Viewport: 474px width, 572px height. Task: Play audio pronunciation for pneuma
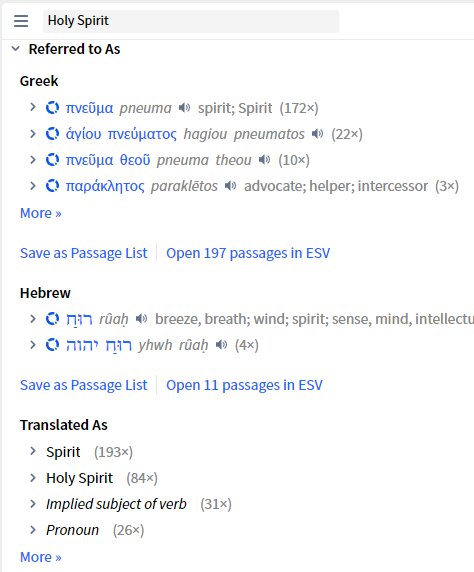coord(184,108)
